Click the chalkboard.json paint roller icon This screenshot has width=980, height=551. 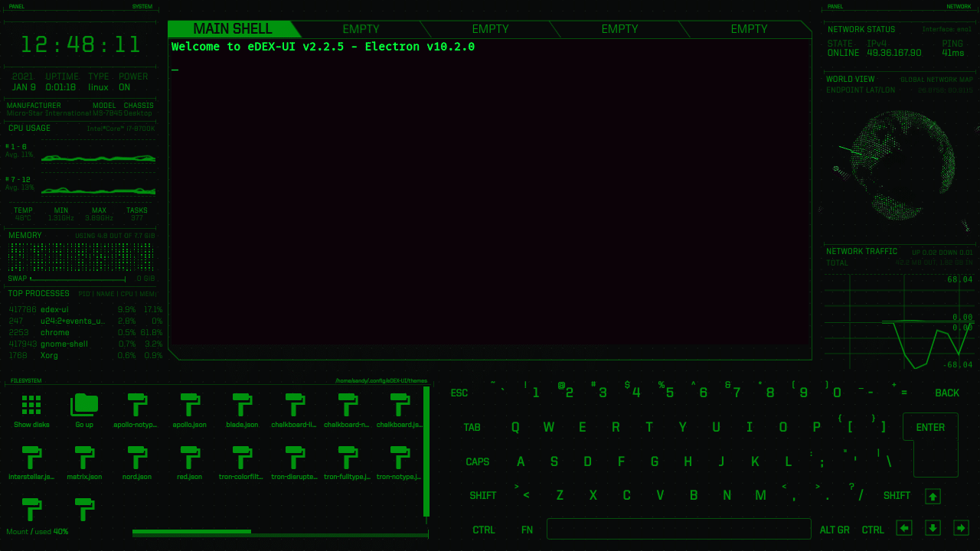click(x=400, y=406)
